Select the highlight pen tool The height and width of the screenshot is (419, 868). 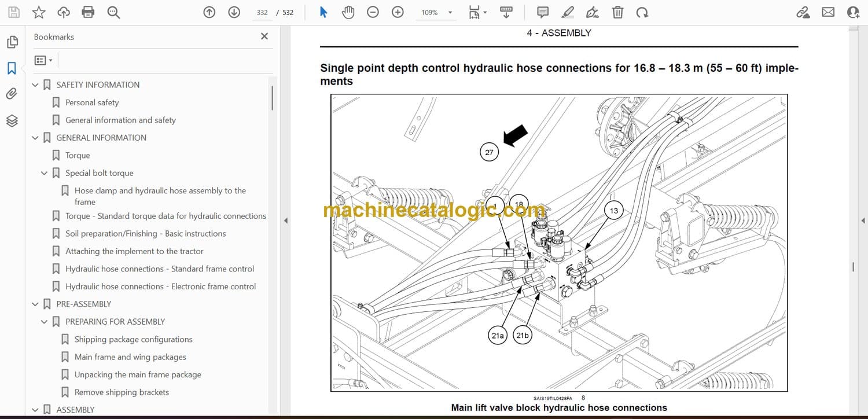click(x=568, y=12)
